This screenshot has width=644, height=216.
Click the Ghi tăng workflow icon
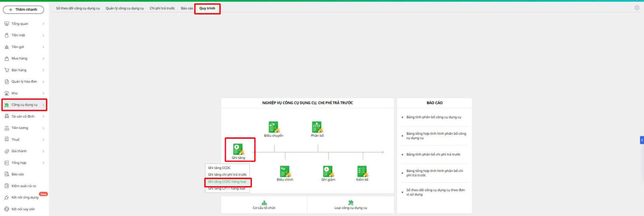point(238,150)
